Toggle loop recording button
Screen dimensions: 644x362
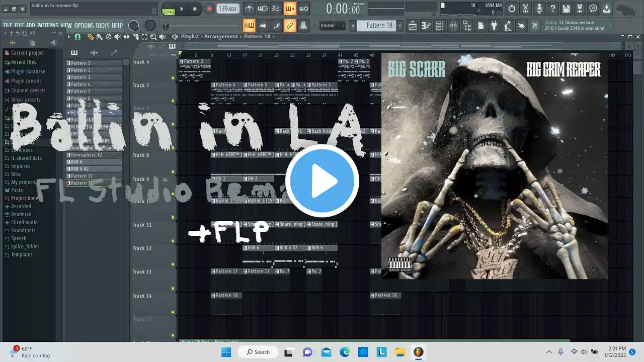point(303,9)
